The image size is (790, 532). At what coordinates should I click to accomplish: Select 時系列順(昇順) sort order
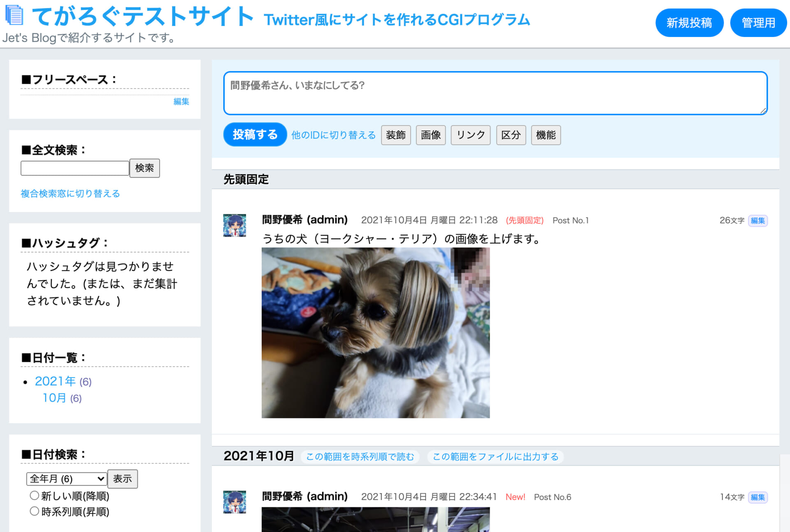[35, 511]
